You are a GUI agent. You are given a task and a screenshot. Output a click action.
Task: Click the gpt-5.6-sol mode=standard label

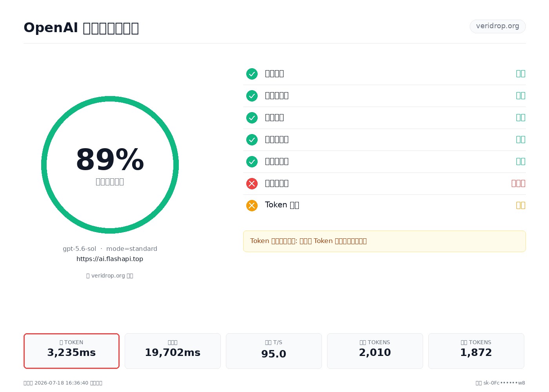pos(110,249)
